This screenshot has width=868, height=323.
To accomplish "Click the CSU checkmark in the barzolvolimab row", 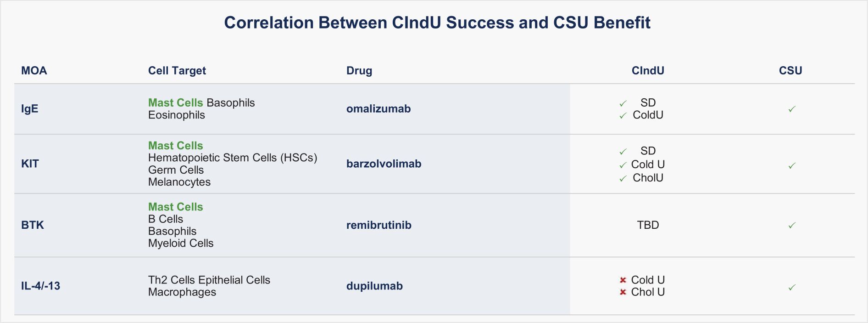I will [792, 166].
